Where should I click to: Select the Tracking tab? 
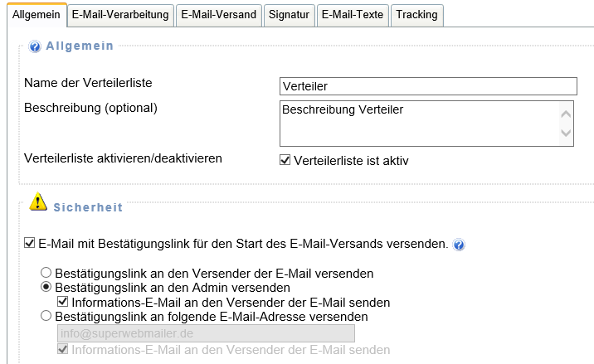[x=417, y=15]
